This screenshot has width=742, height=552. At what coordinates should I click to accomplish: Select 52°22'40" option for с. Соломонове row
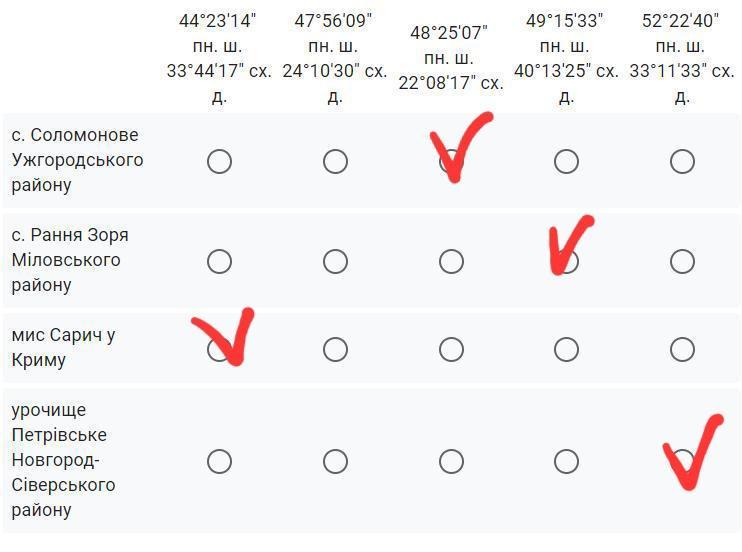[682, 161]
